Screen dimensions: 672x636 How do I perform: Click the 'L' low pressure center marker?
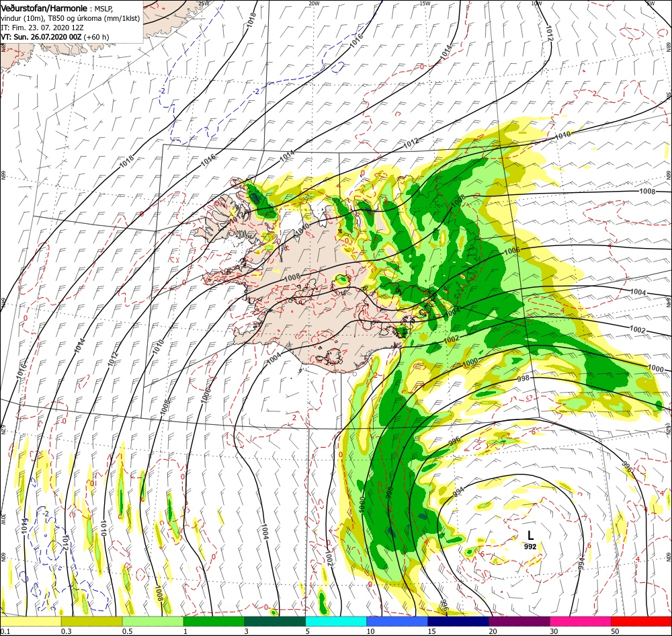(531, 535)
